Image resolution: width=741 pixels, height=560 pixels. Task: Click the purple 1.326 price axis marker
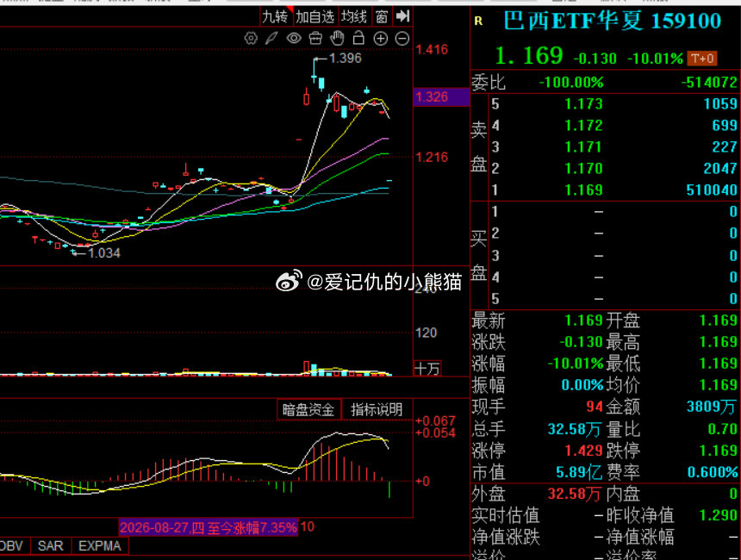441,96
